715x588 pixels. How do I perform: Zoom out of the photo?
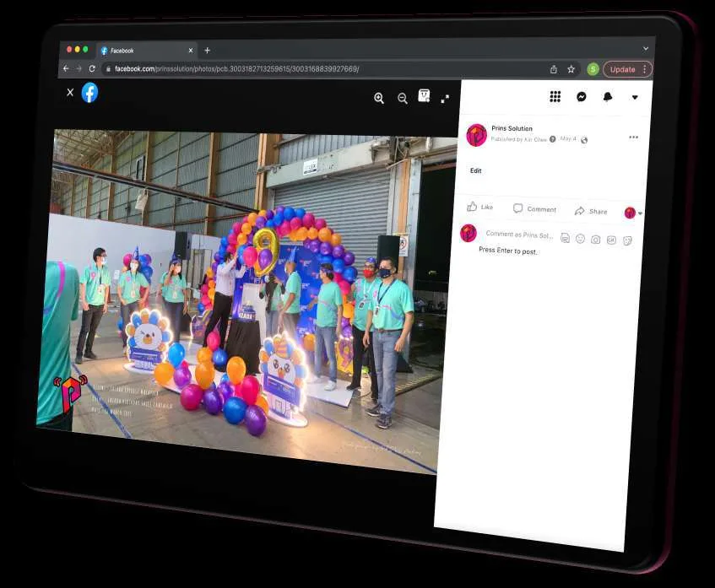click(x=402, y=99)
